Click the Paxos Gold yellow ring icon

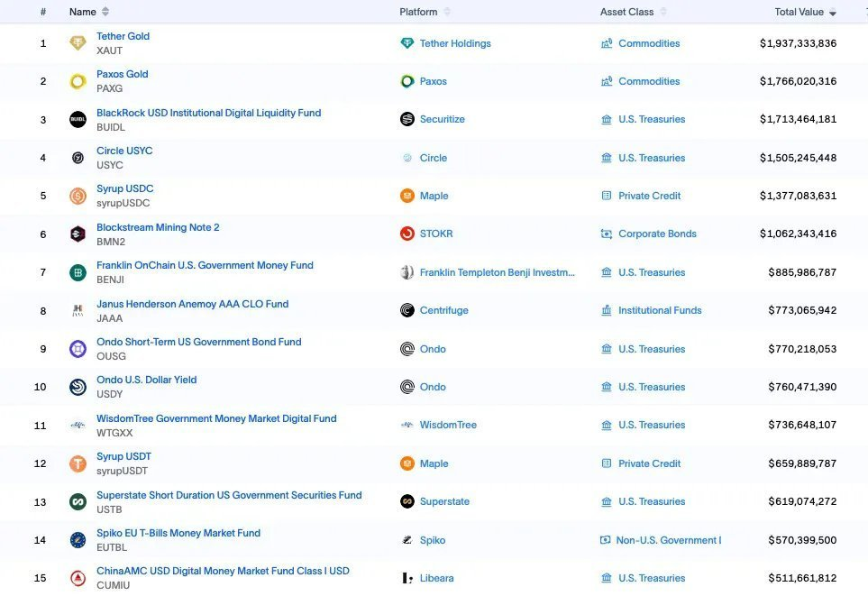click(78, 82)
